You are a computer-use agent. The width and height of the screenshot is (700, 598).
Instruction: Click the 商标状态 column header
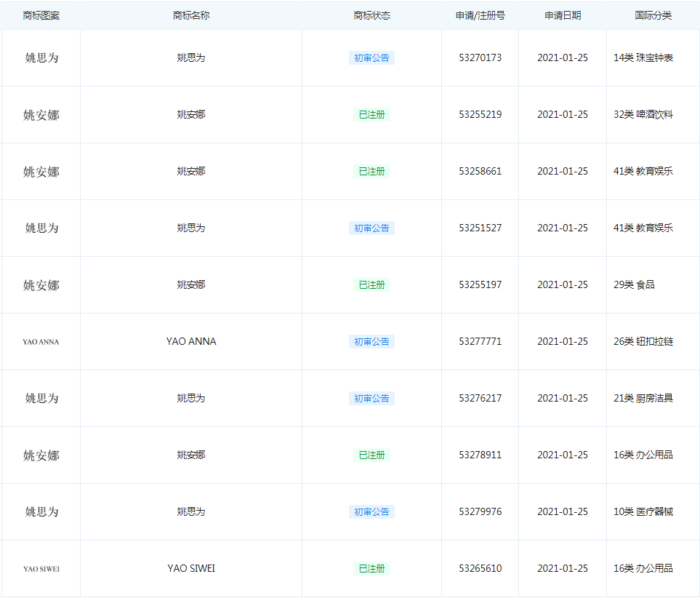[371, 16]
